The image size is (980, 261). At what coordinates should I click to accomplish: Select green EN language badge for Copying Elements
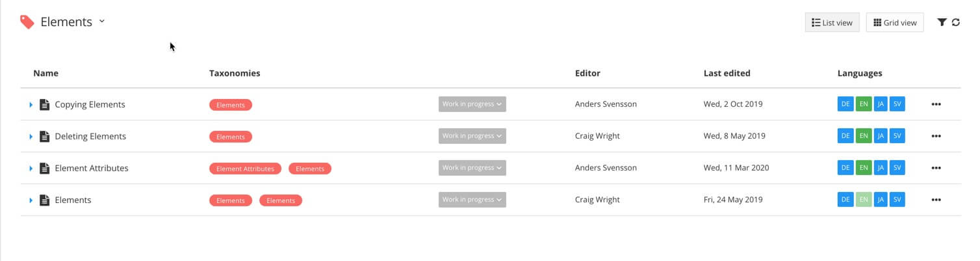[x=863, y=104]
